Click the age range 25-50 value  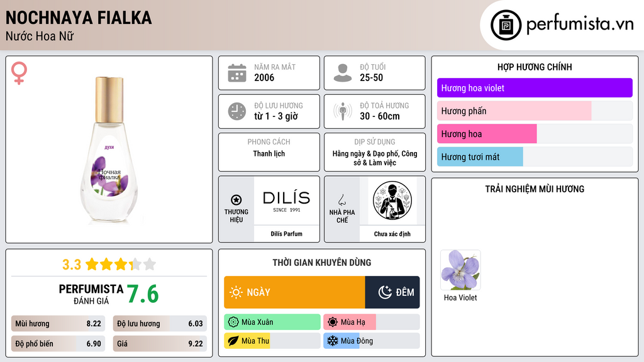point(371,77)
